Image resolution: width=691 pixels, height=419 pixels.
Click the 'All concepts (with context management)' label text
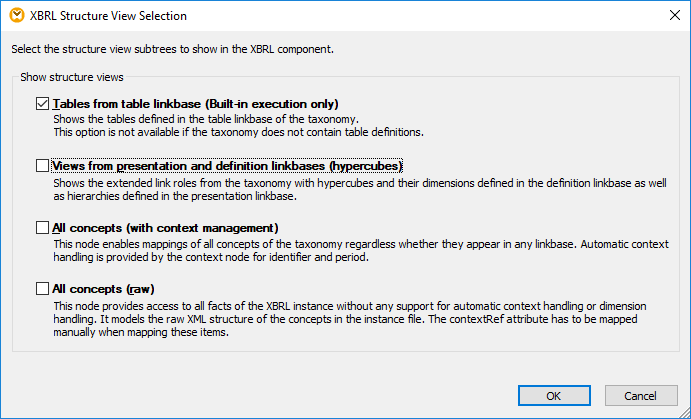(x=166, y=228)
